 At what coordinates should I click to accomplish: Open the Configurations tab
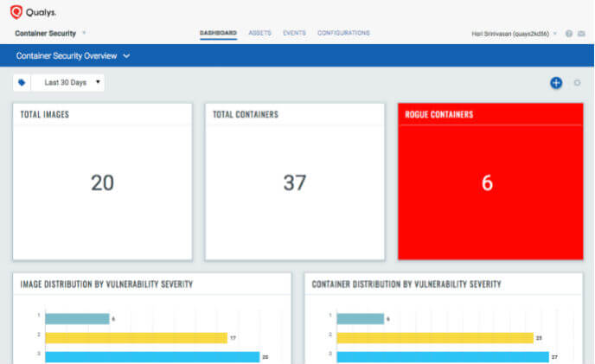point(343,33)
